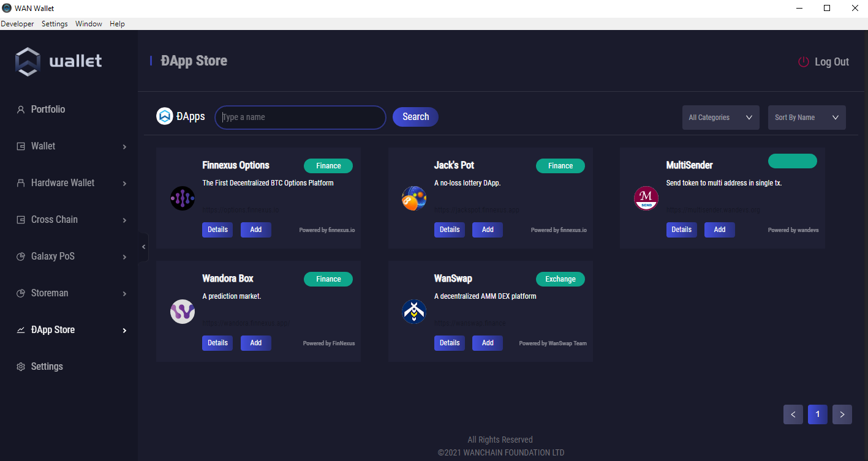Select page 1 in pagination
This screenshot has width=868, height=461.
818,414
